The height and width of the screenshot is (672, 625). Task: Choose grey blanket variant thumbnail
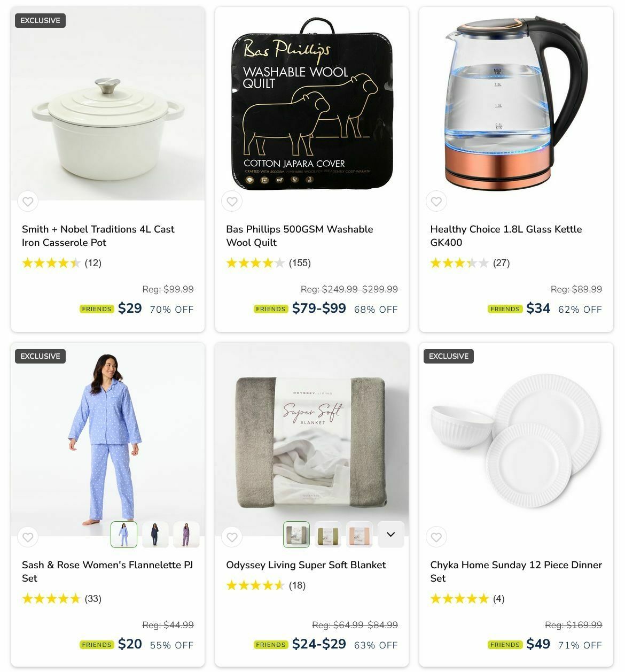coord(296,535)
